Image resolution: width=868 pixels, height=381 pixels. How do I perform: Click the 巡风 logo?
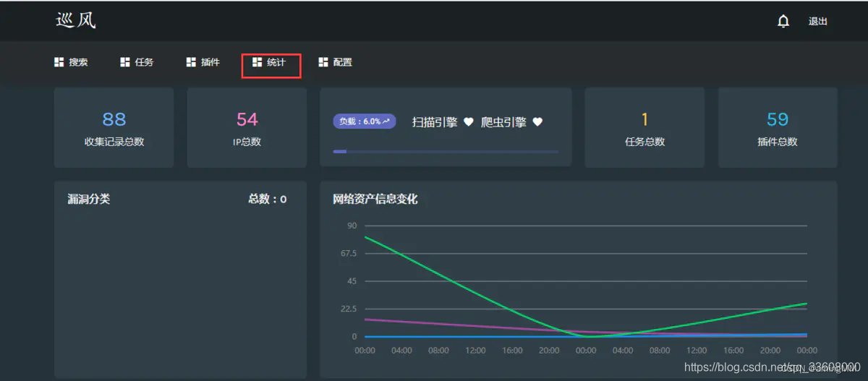[x=76, y=20]
